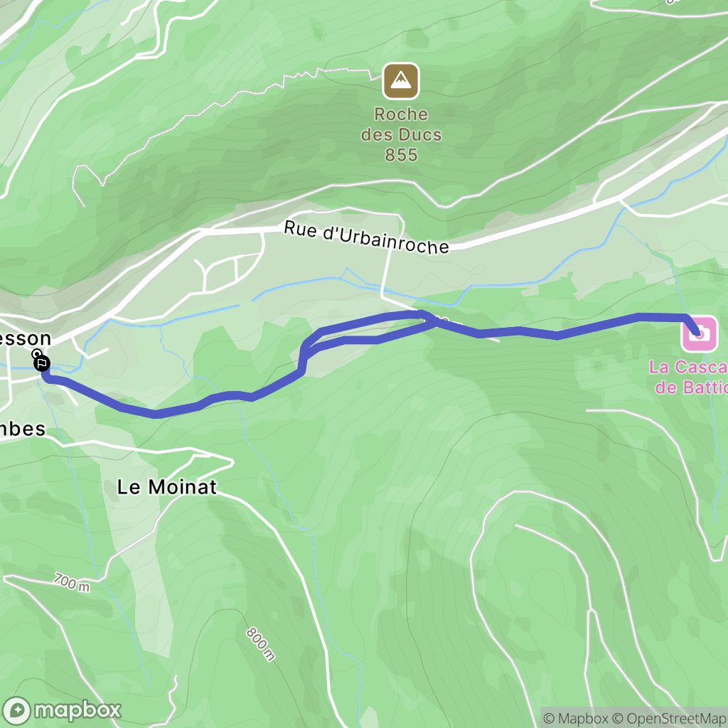Click the La Cascade de Battic label
The height and width of the screenshot is (728, 728).
[688, 377]
